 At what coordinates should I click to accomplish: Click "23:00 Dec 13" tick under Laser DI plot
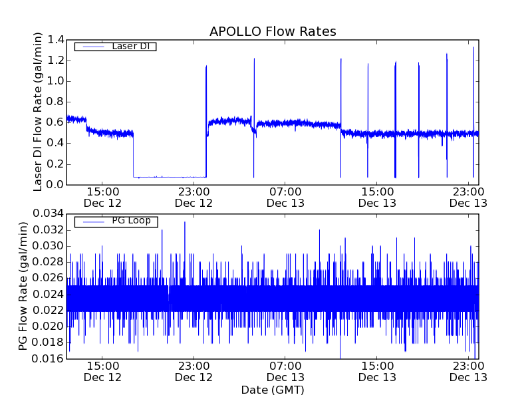click(x=468, y=198)
